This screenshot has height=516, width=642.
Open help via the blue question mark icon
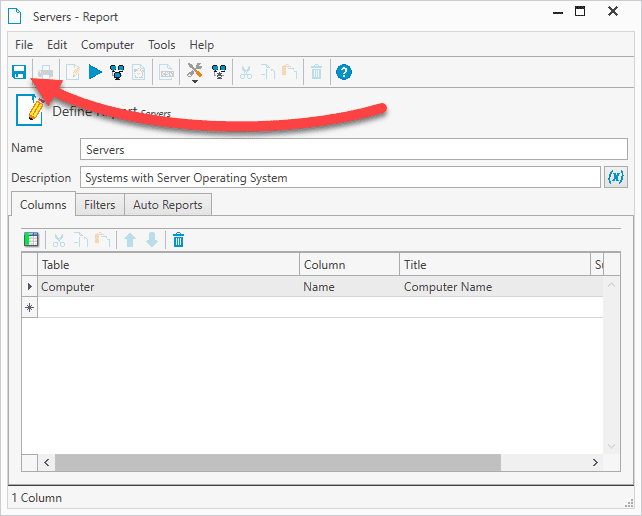344,72
